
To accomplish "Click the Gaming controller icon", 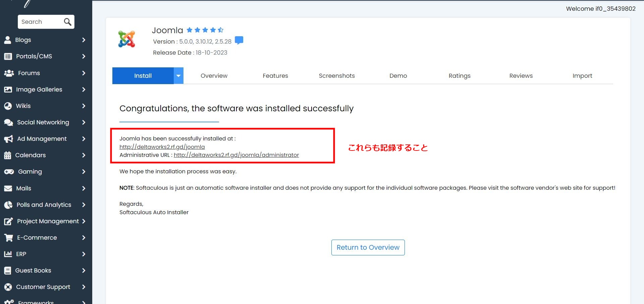I will pyautogui.click(x=9, y=172).
